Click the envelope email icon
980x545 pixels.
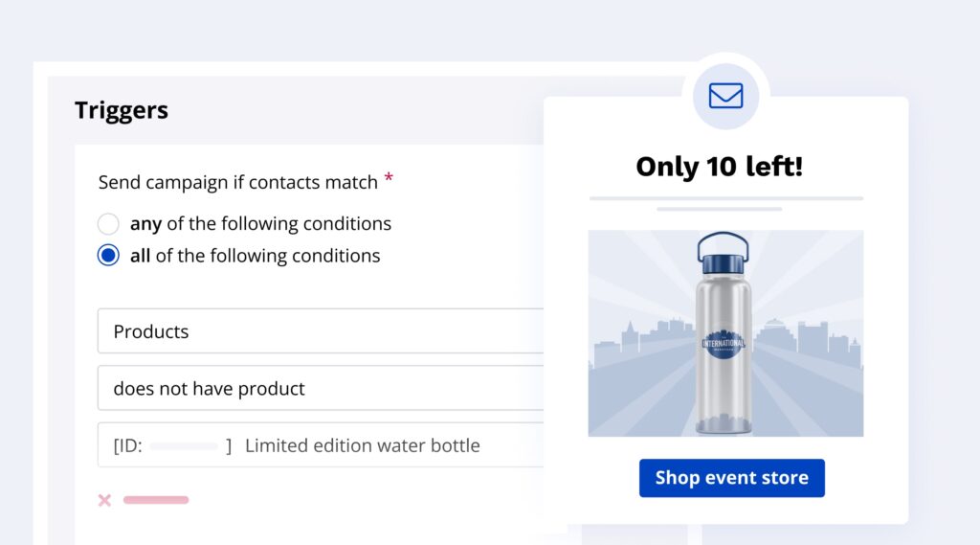[x=725, y=96]
